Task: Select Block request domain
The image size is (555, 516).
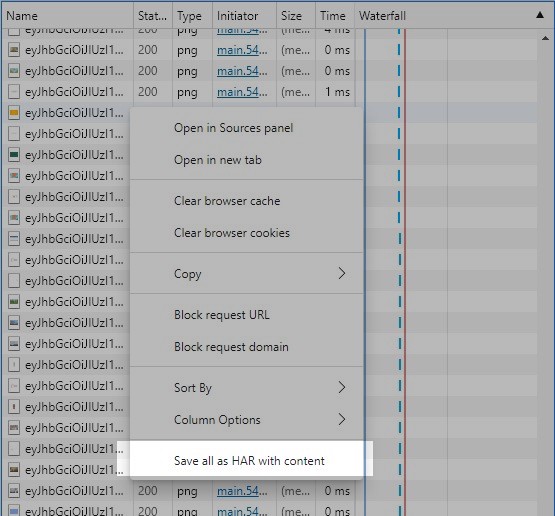Action: (231, 347)
